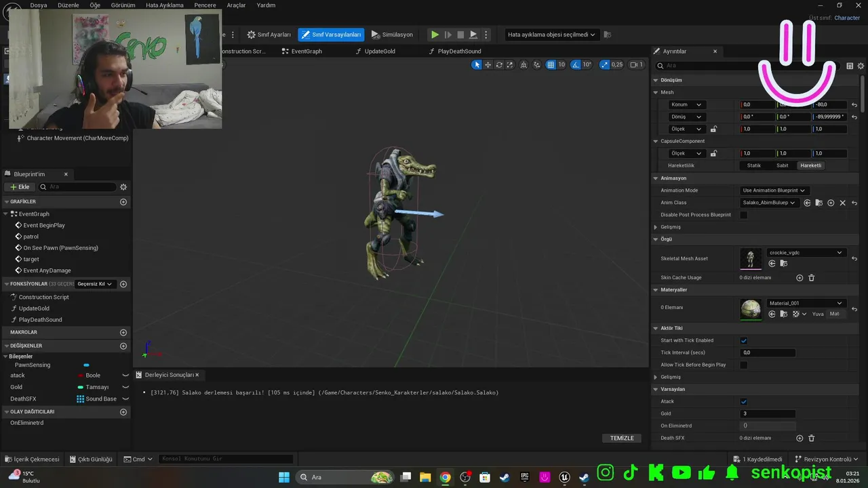The height and width of the screenshot is (488, 868).
Task: Toggle the coordinate system globe icon
Action: pos(524,65)
